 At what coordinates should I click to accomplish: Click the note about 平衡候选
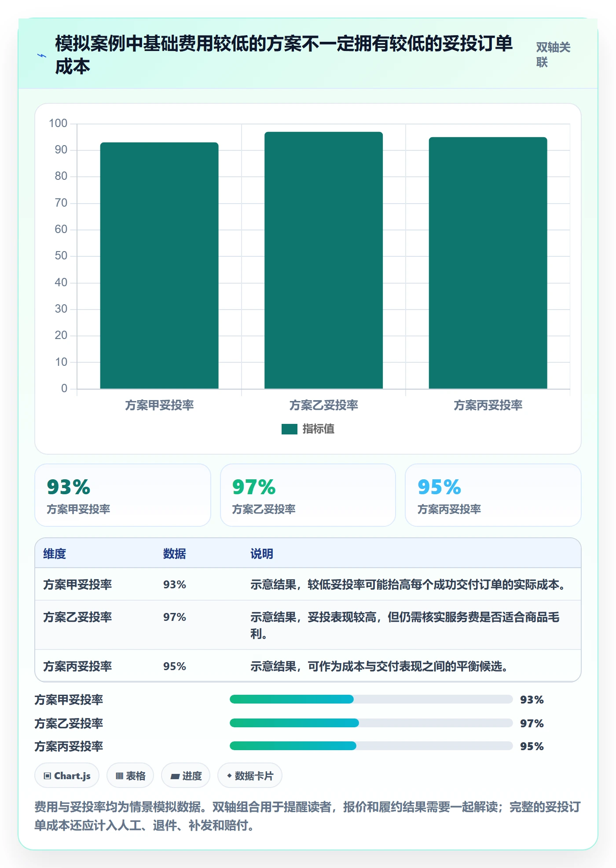[x=380, y=666]
